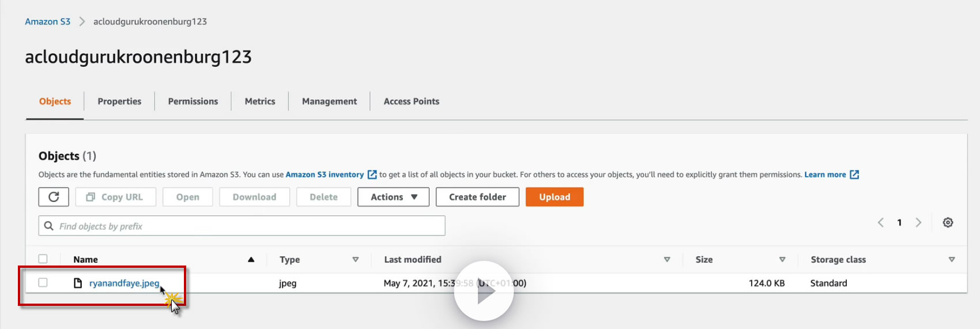Open the Metrics tab

260,102
